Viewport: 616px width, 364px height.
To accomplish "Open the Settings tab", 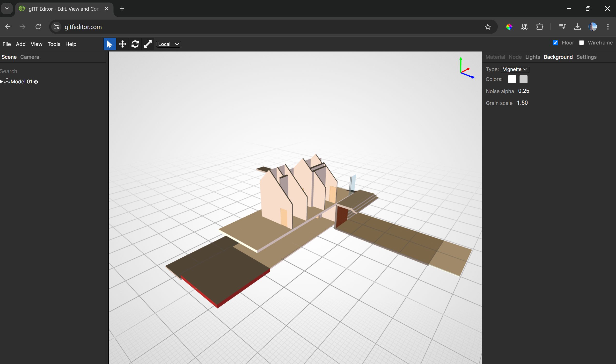I will pos(586,57).
